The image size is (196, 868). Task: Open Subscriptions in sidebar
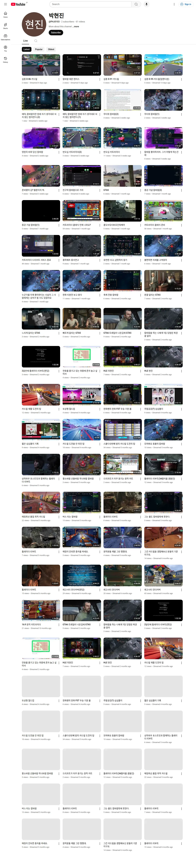pos(5,37)
